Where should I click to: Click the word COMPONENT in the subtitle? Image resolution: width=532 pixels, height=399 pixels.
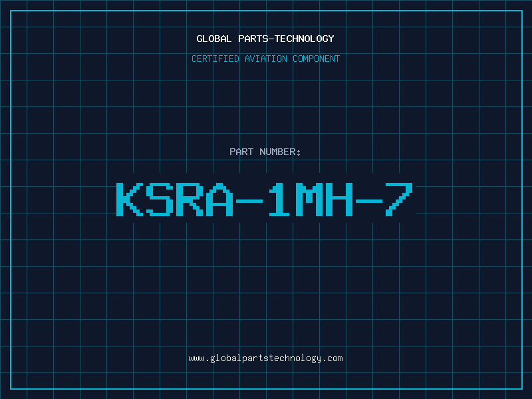click(317, 59)
